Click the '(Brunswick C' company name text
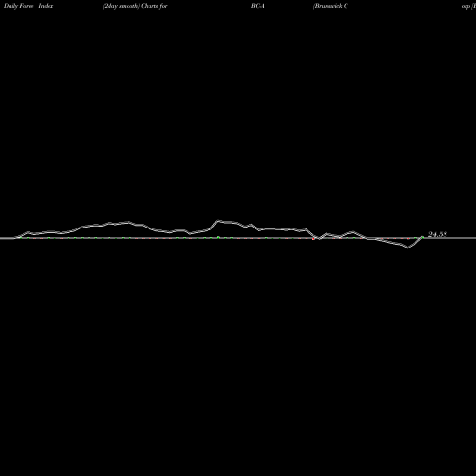This screenshot has width=476, height=476. tap(330, 6)
